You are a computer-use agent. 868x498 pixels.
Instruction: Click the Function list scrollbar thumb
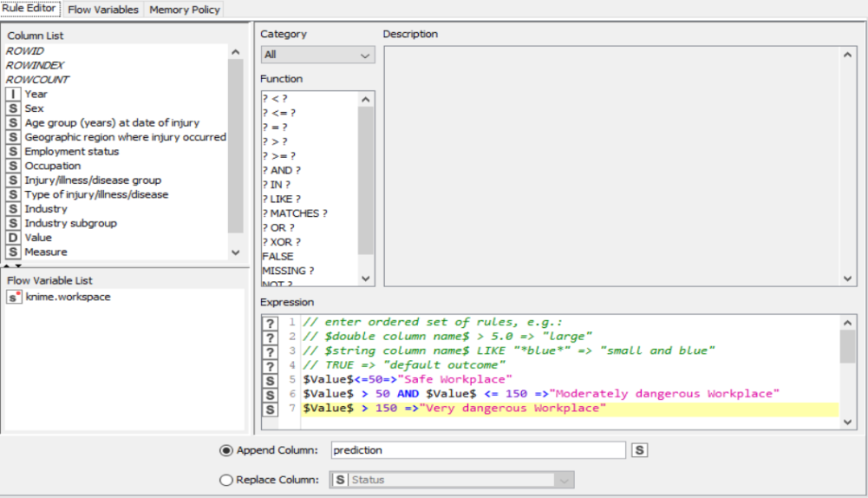tap(365, 180)
